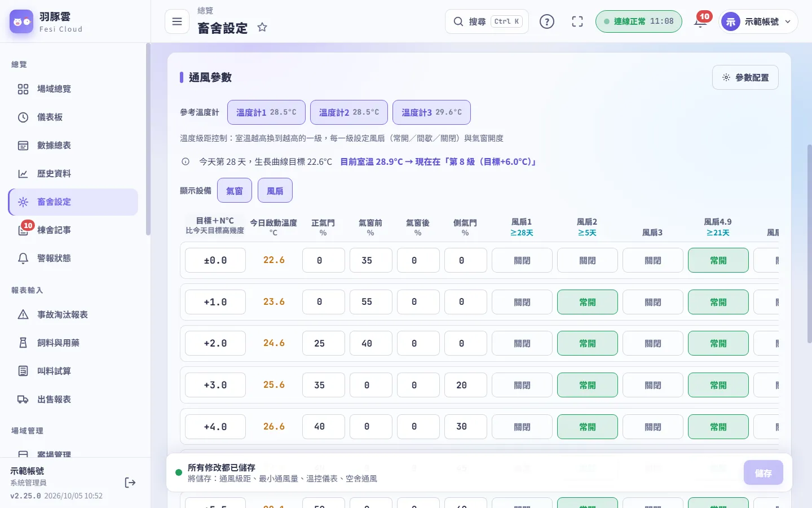
Task: Toggle 風扇 device display chip
Action: coord(275,191)
